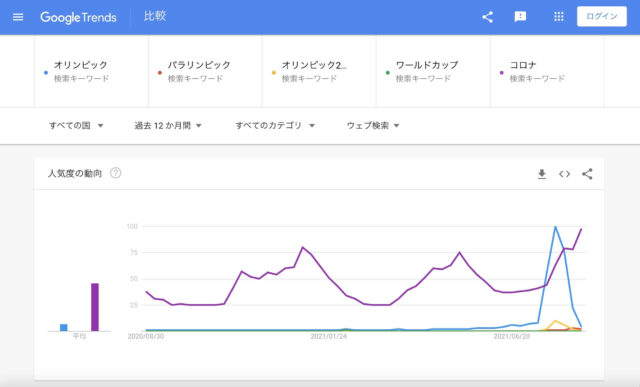
Task: Open the send feedback icon
Action: [x=520, y=17]
